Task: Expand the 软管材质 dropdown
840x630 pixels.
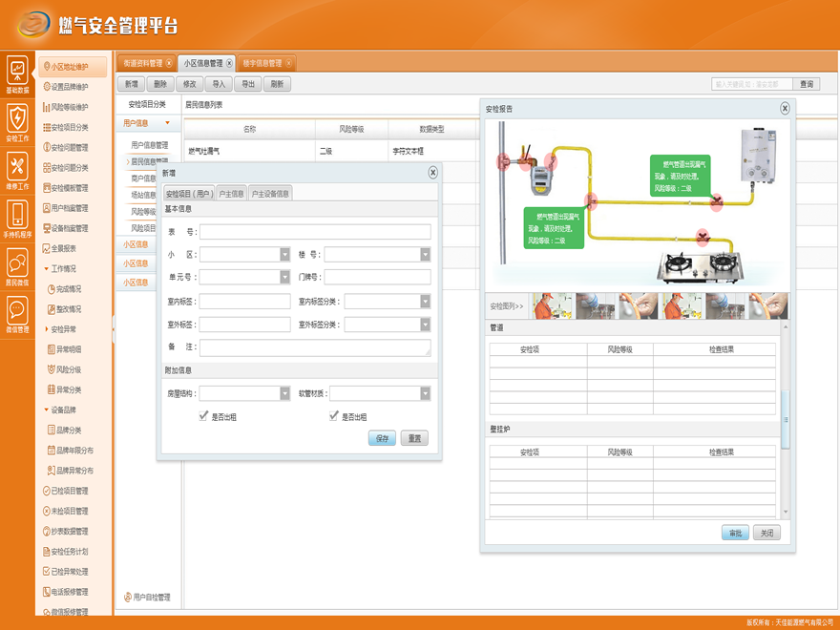Action: [425, 393]
